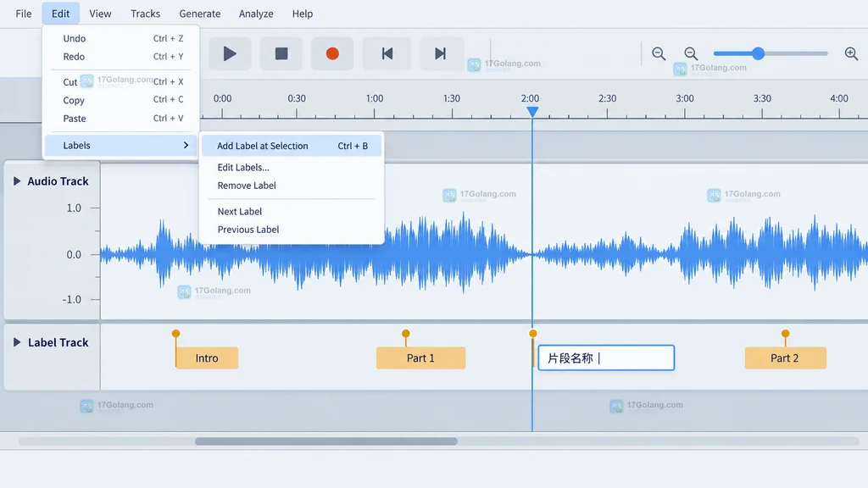Click the playhead marker at 2:00
Image resolution: width=868 pixels, height=488 pixels.
click(532, 112)
